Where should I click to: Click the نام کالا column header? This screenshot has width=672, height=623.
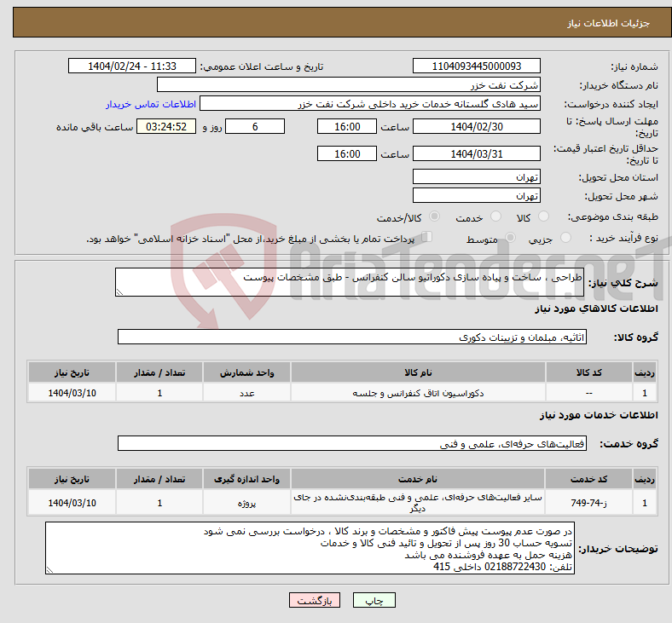418,372
